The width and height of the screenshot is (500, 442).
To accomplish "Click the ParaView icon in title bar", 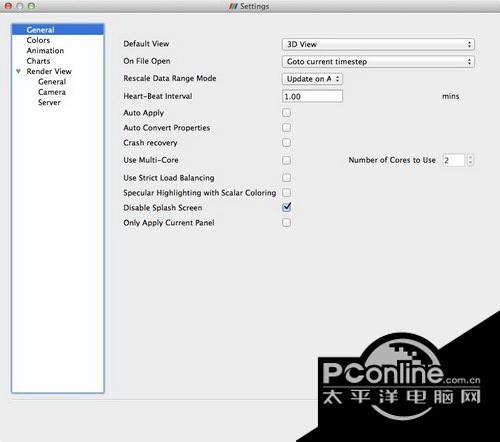I will [233, 6].
